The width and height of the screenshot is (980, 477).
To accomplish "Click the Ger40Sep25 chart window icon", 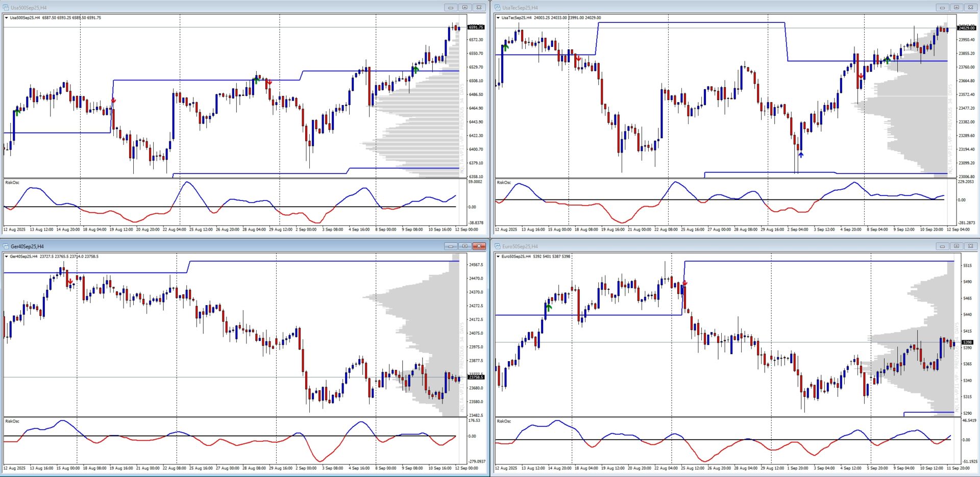I will [x=6, y=246].
